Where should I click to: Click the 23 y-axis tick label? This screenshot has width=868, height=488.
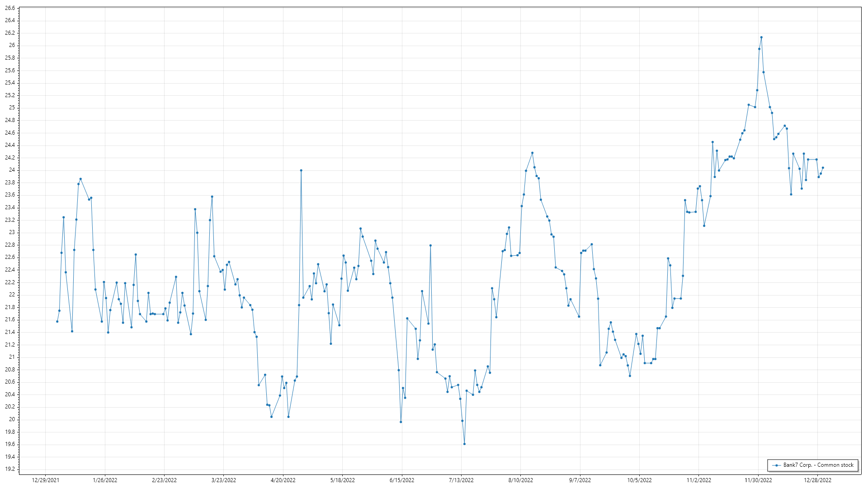click(x=12, y=232)
